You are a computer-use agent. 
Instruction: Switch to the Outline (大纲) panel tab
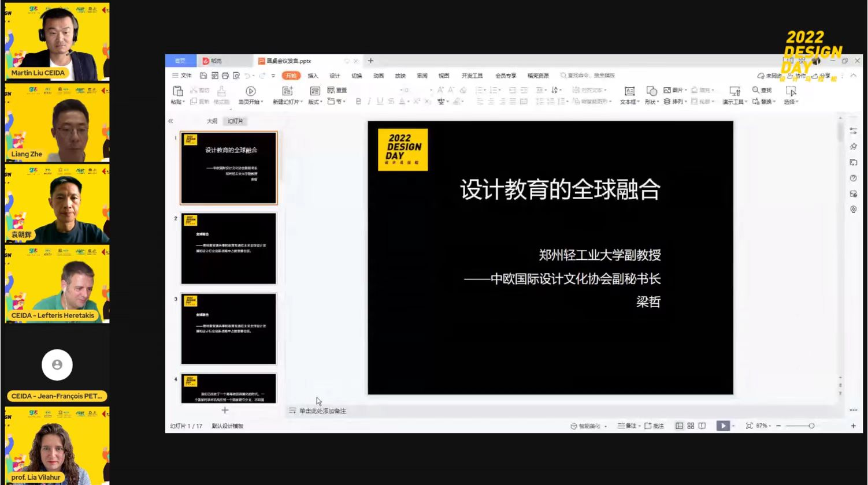pyautogui.click(x=212, y=121)
